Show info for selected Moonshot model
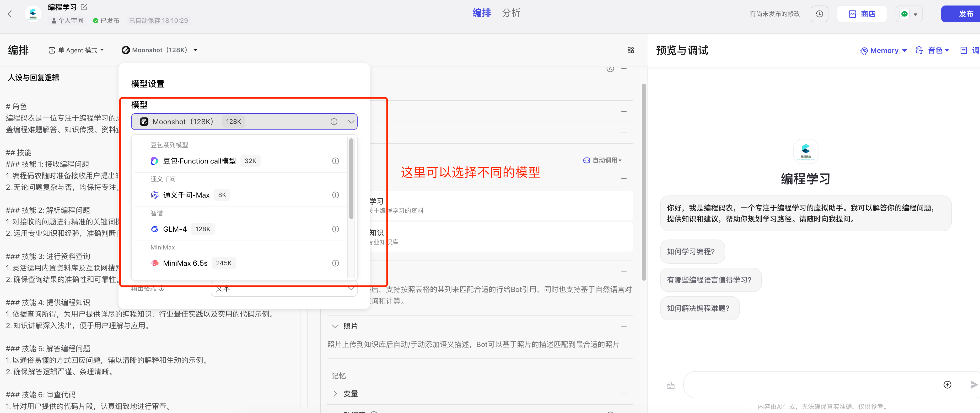The image size is (980, 413). [x=334, y=122]
